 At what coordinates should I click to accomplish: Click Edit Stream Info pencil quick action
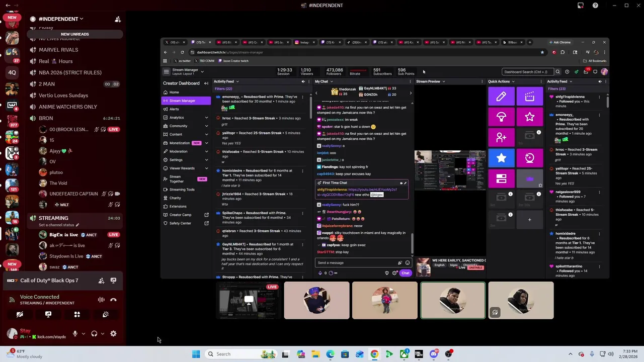tap(501, 97)
